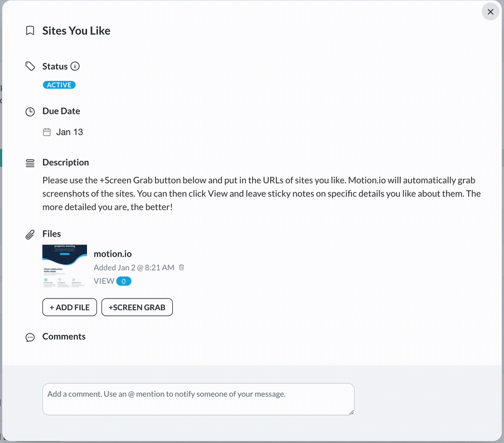Click the +SCREEN GRAB button
Viewport: 504px width, 443px height.
point(137,307)
